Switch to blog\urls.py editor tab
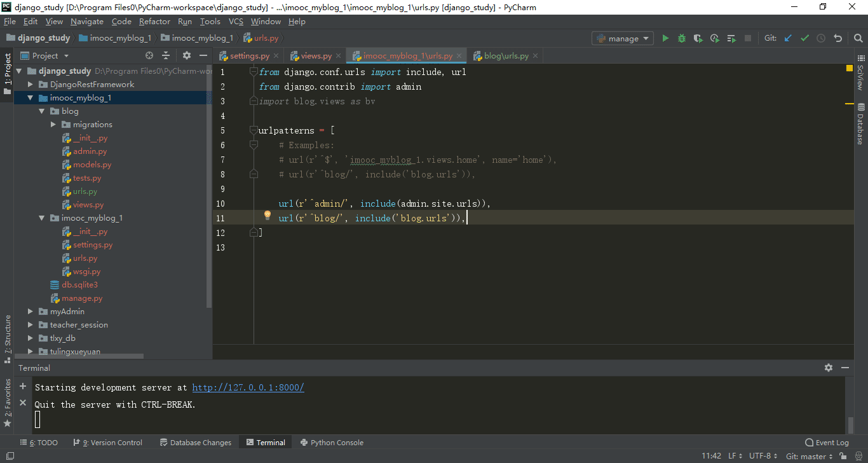 coord(506,56)
